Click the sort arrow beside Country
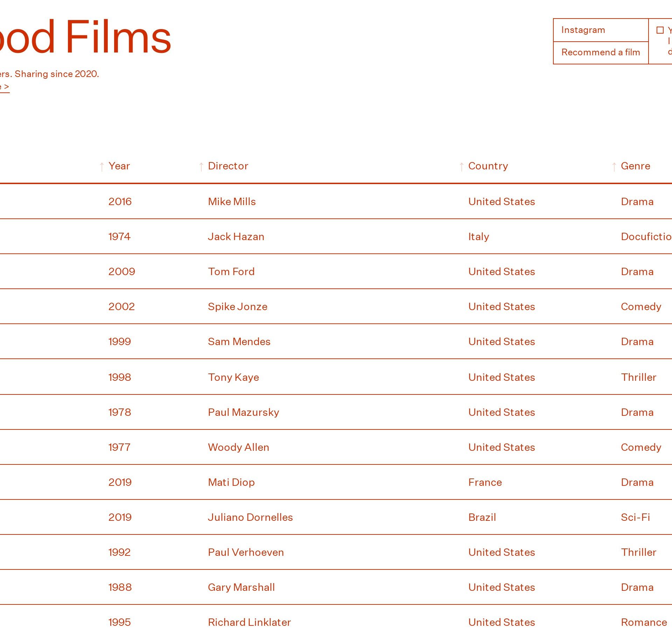This screenshot has width=672, height=630. (x=462, y=167)
